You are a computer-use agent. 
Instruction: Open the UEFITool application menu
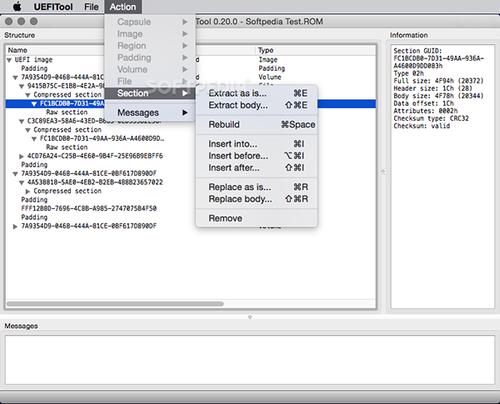53,7
